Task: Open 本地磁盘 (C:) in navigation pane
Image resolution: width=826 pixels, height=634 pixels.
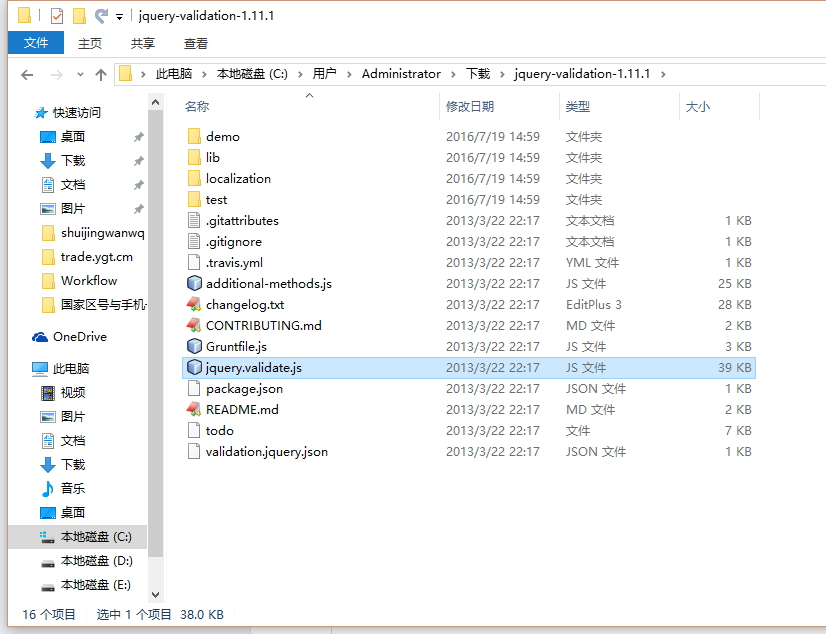Action: 95,537
